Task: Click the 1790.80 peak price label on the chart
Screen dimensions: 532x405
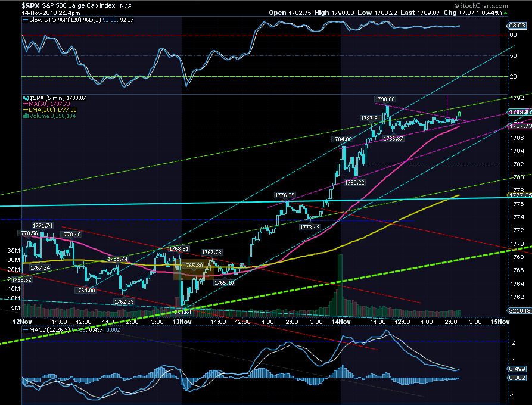Action: tap(385, 99)
